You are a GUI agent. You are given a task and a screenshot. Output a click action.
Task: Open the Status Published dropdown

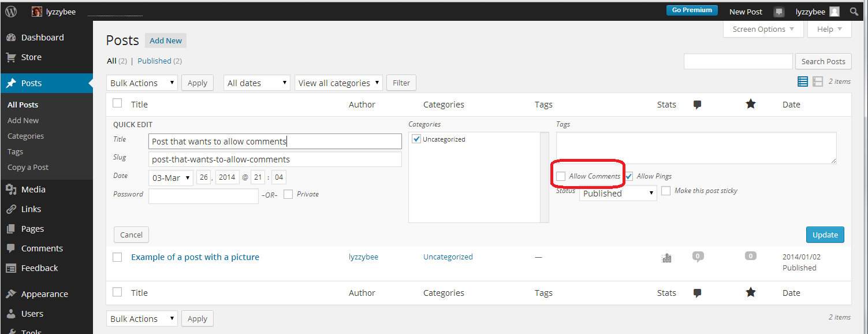point(618,194)
